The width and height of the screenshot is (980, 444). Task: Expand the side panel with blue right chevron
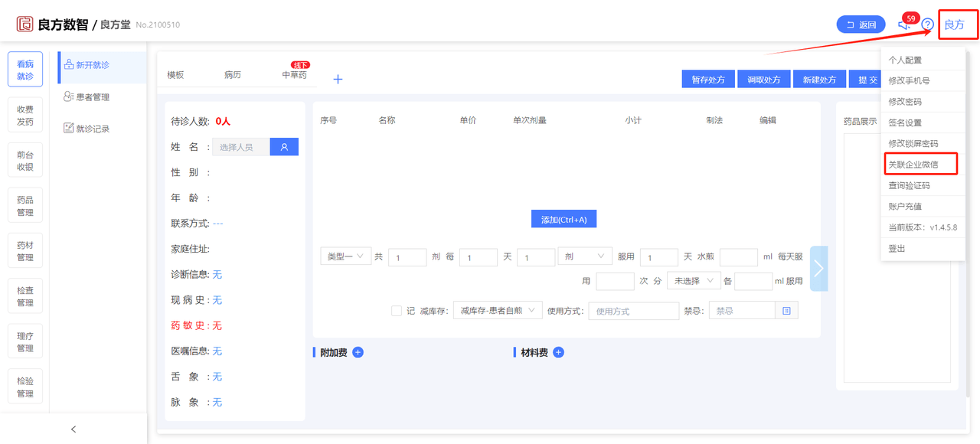(818, 269)
